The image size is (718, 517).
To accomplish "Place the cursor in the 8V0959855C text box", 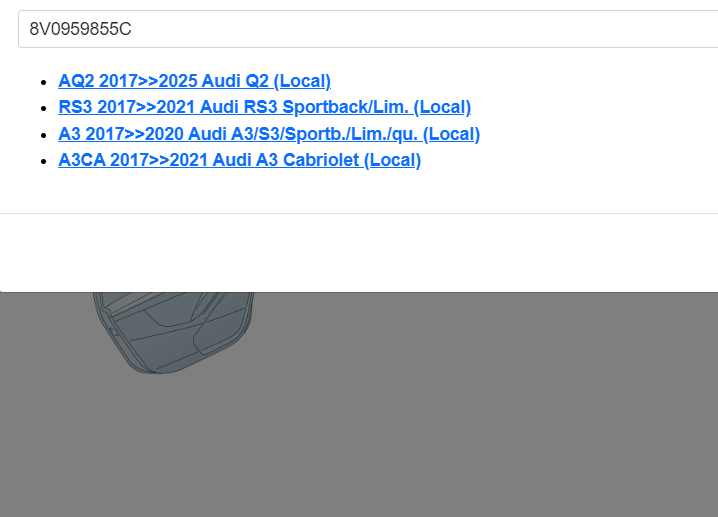I will point(360,29).
